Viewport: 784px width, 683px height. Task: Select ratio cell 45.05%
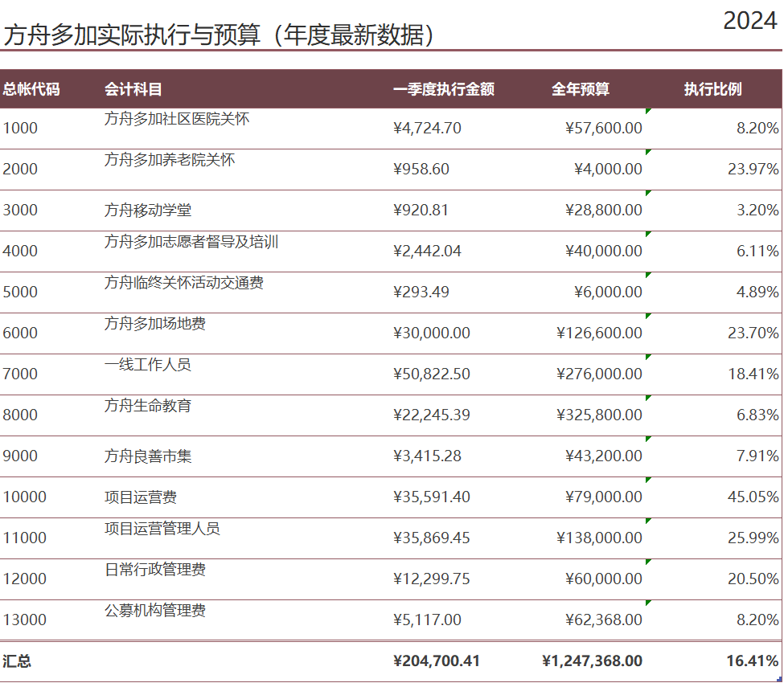753,497
